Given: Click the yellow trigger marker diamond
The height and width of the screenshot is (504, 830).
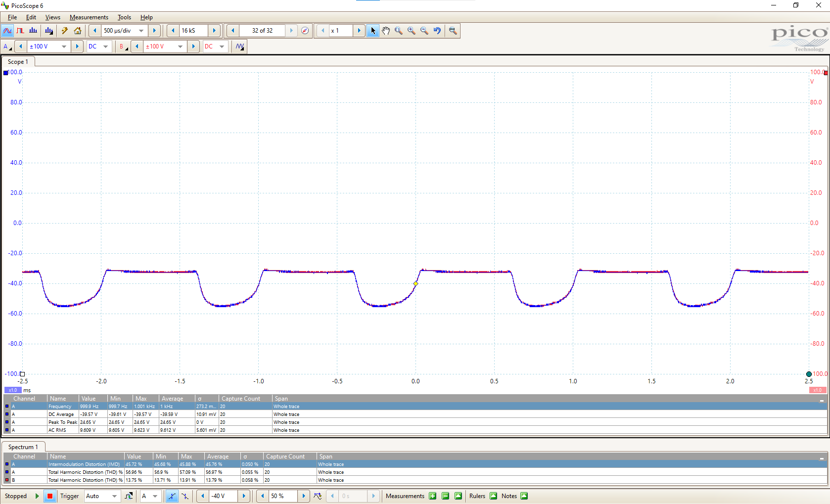Looking at the screenshot, I should pos(415,284).
